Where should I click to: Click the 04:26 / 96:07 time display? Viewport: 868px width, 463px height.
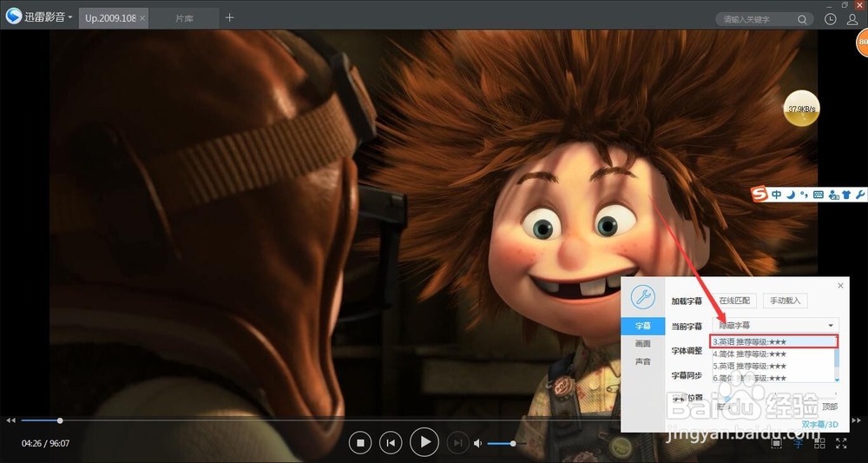click(45, 444)
